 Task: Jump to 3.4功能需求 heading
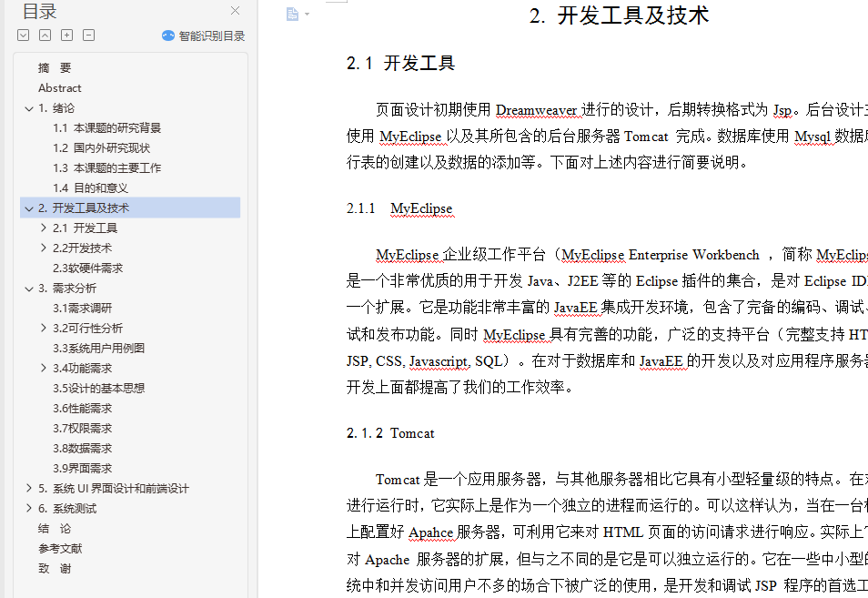[83, 369]
